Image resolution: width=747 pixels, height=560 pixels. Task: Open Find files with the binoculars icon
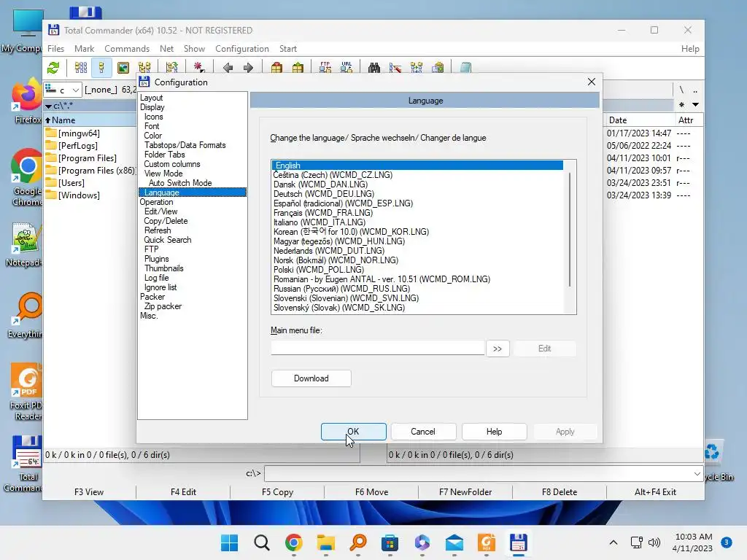pyautogui.click(x=374, y=68)
